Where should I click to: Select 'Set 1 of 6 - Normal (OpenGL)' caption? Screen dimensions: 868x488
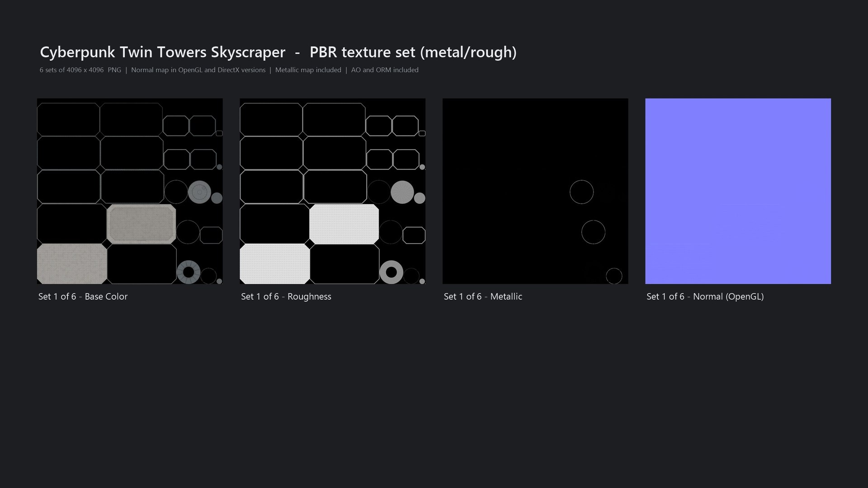click(x=705, y=296)
